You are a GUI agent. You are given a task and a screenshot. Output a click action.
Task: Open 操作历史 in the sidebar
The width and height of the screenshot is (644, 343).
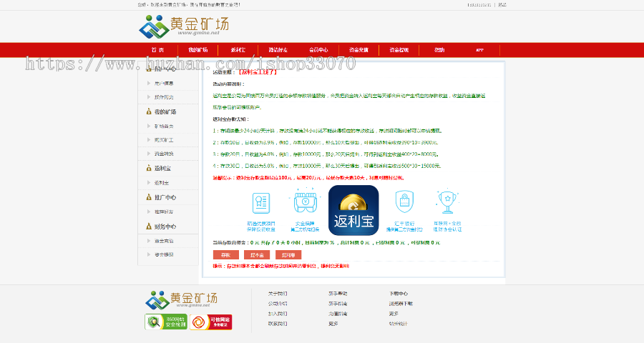pyautogui.click(x=164, y=97)
